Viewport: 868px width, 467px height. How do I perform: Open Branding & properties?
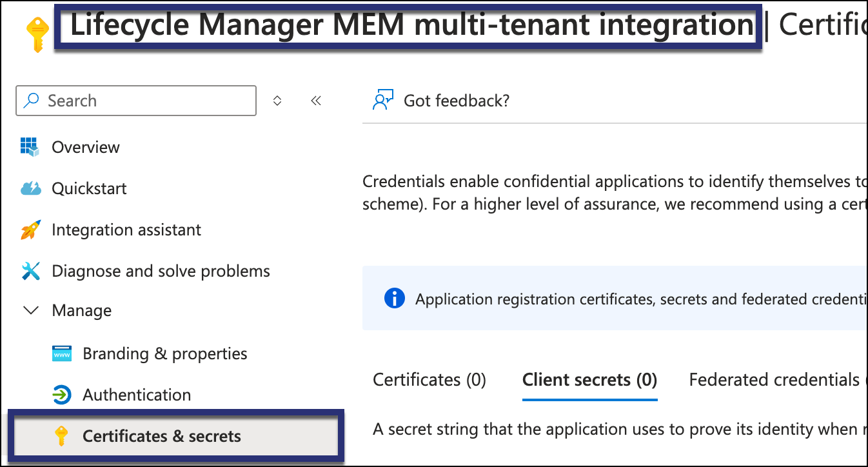(x=165, y=353)
